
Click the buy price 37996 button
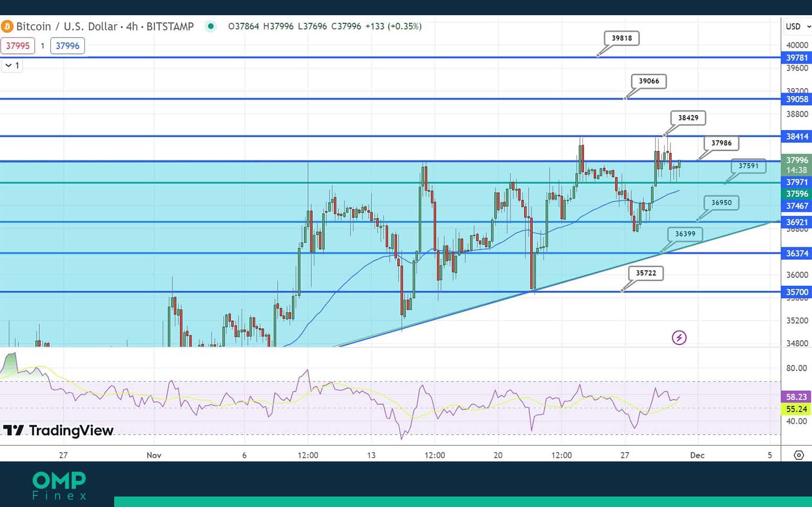(68, 46)
